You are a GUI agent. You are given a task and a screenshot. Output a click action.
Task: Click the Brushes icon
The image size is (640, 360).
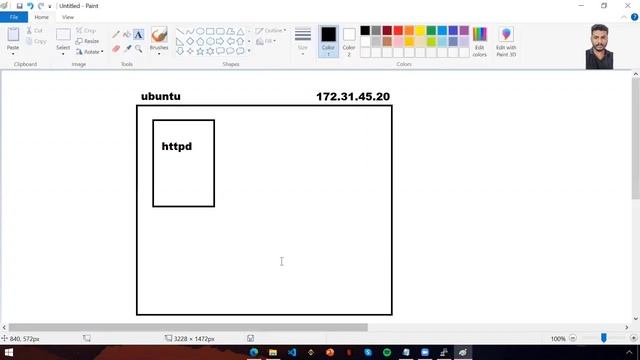coord(159,35)
